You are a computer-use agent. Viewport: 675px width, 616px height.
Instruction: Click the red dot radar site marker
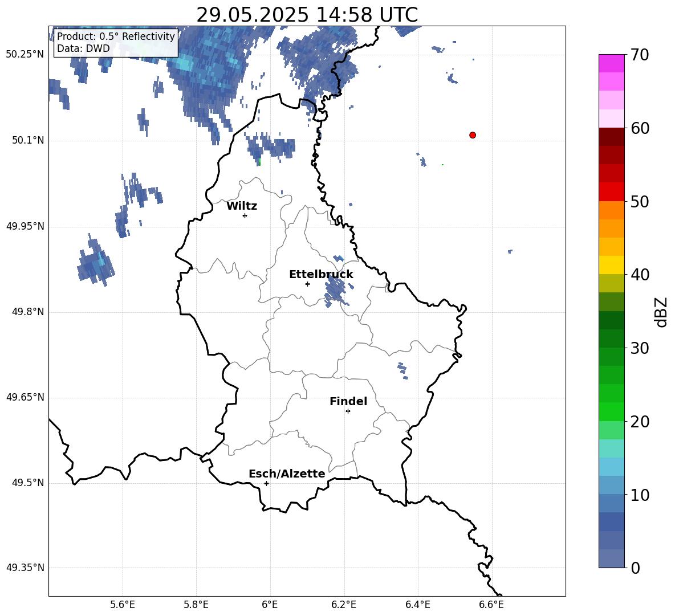click(473, 135)
